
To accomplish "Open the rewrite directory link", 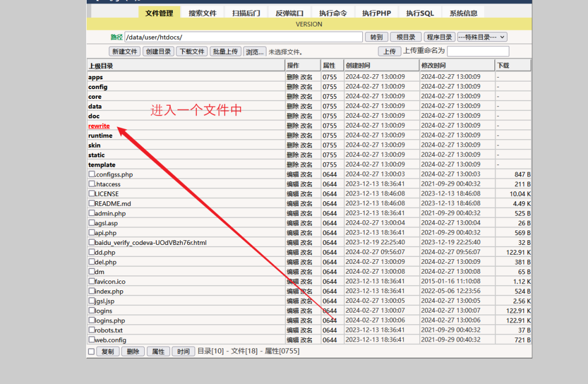I will click(x=99, y=126).
